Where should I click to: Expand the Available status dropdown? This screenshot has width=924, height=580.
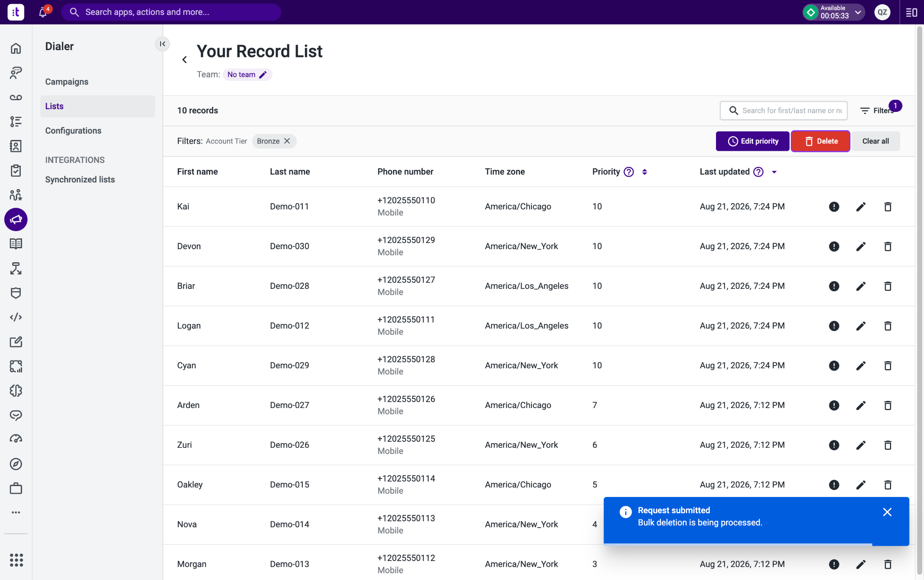(858, 12)
